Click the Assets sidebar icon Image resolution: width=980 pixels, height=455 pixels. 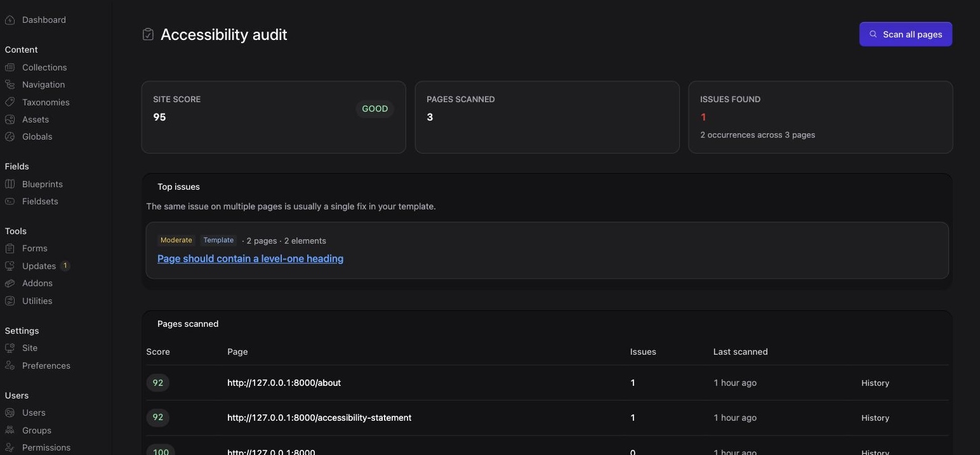10,119
